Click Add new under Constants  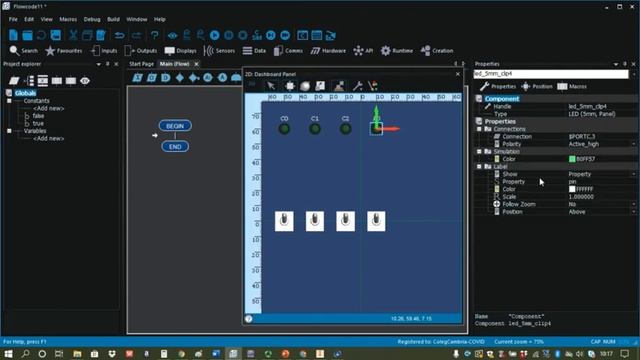[48, 108]
